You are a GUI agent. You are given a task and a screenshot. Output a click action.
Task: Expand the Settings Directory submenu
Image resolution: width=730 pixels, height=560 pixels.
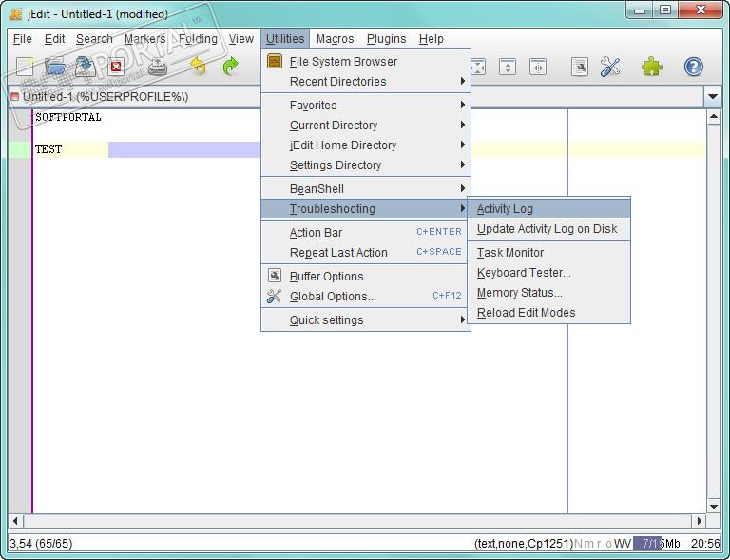(x=366, y=165)
